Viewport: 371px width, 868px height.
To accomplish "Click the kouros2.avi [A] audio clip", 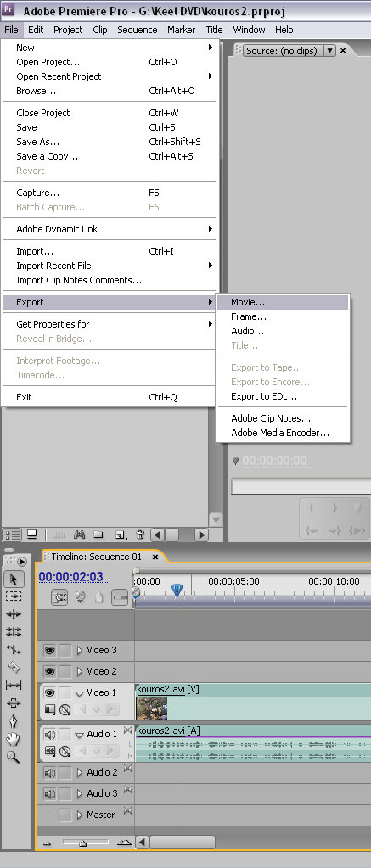I will [x=253, y=743].
